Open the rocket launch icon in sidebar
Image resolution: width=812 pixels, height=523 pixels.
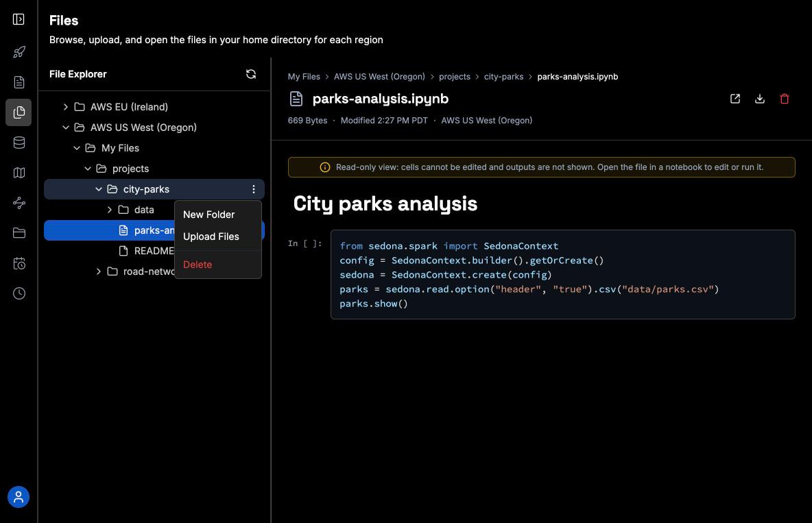point(19,52)
